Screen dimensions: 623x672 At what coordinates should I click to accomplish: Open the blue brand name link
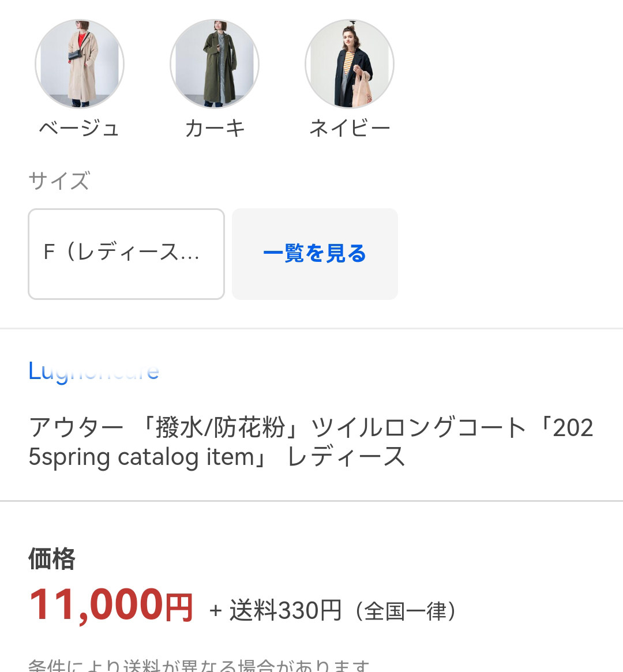pos(94,371)
